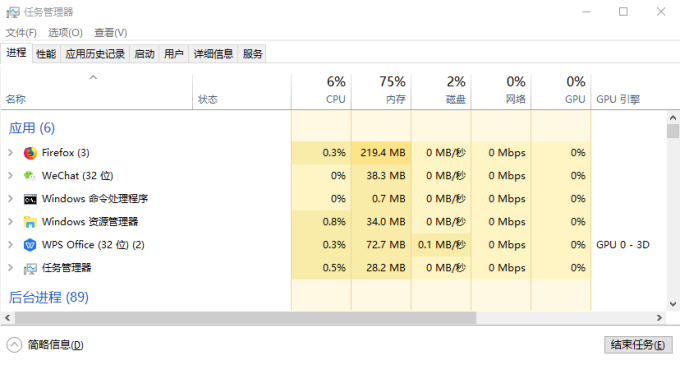Sort processes by the GPU column

tap(561, 91)
